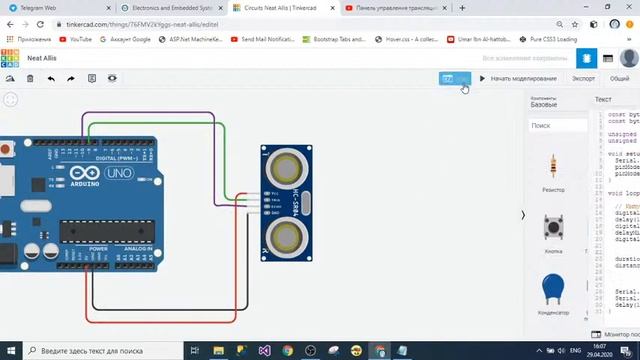Image resolution: width=640 pixels, height=360 pixels.
Task: Open File Explorer from taskbar
Action: [218, 351]
